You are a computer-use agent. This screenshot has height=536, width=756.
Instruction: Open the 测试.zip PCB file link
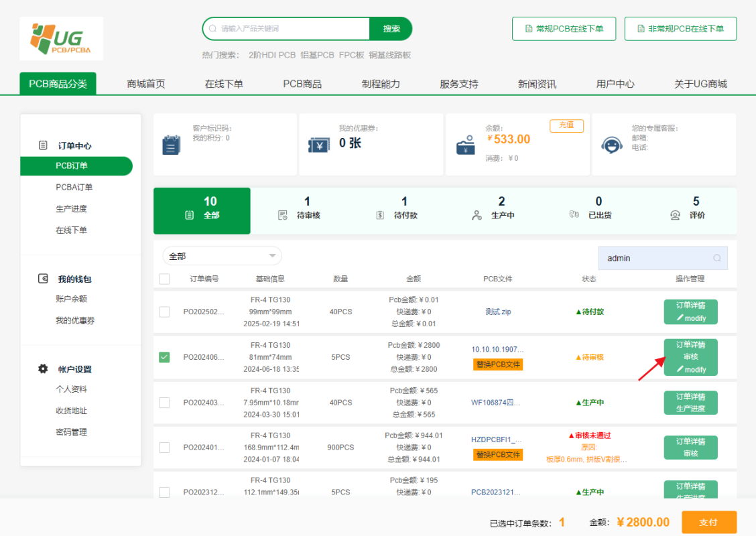498,312
